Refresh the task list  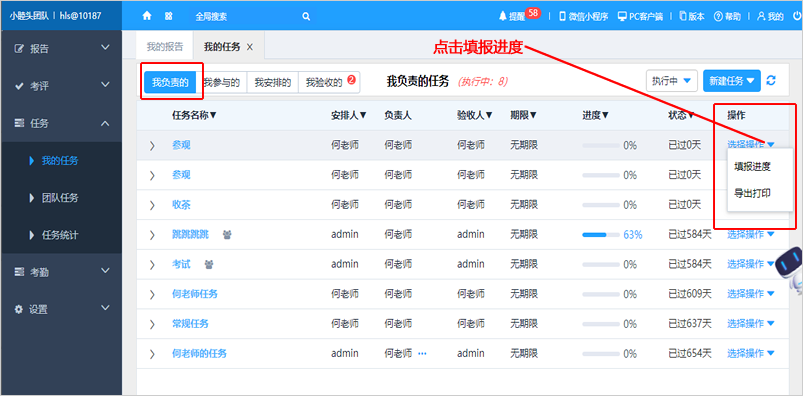click(771, 80)
